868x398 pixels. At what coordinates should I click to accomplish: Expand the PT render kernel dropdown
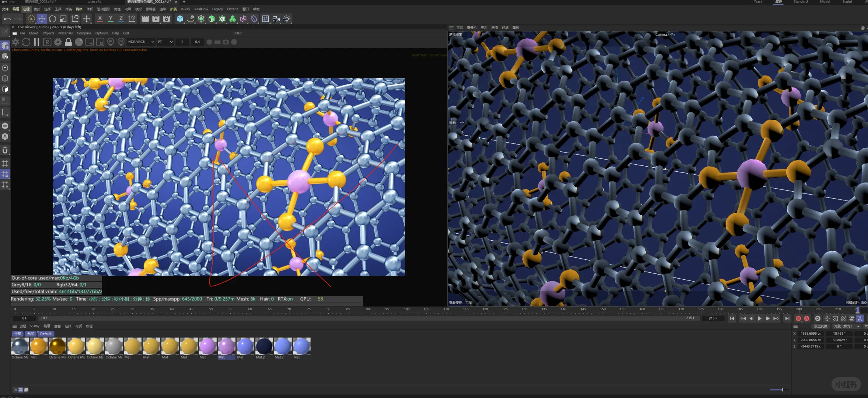coord(165,42)
